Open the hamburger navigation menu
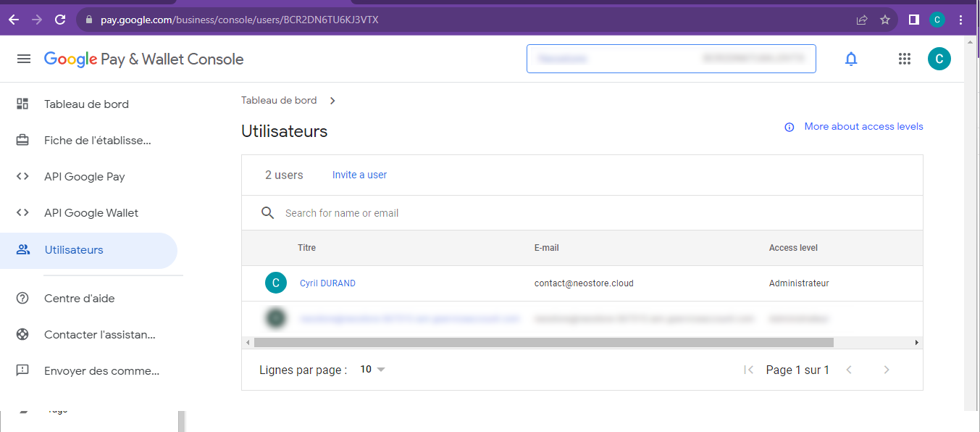980x432 pixels. [24, 59]
